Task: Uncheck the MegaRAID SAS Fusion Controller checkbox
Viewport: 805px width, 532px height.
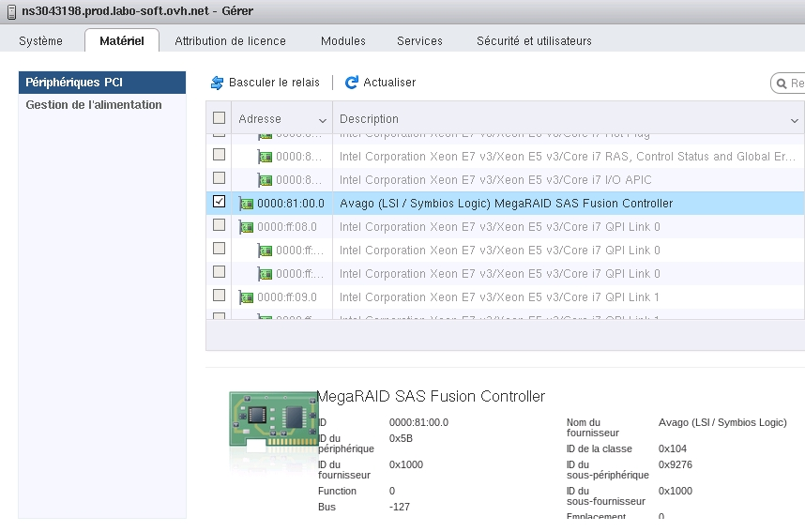Action: (220, 202)
